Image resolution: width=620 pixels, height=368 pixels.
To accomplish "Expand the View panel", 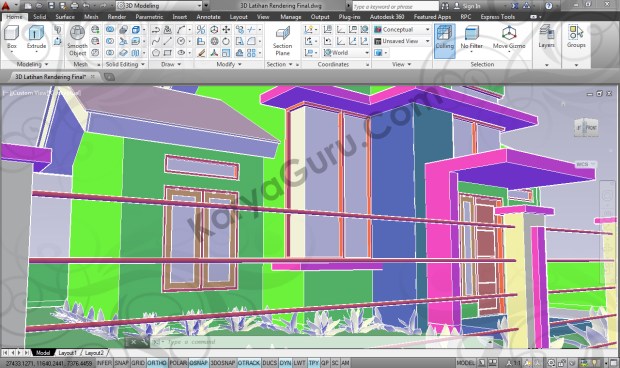I will [401, 64].
